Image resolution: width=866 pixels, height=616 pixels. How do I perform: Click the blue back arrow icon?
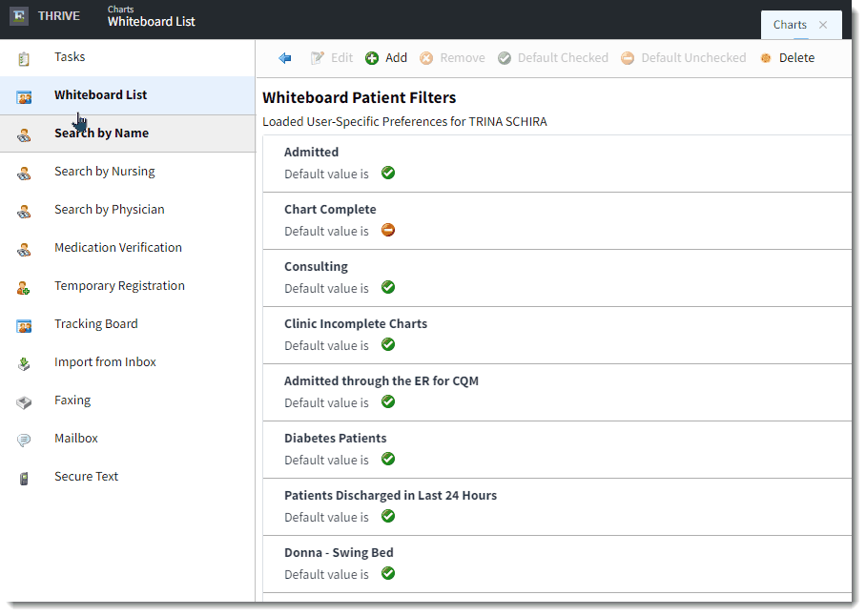coord(285,58)
